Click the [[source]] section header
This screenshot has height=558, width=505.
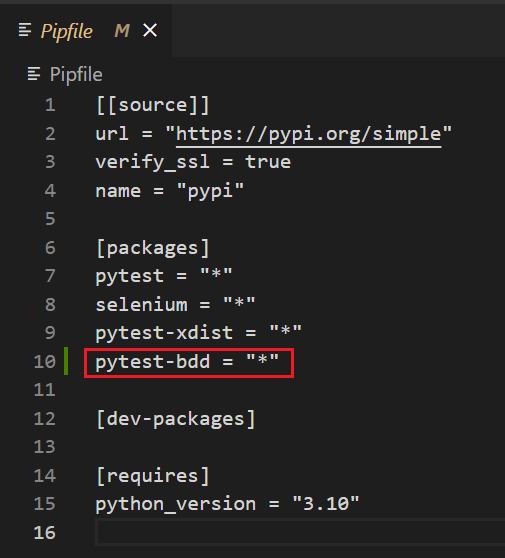pos(153,105)
